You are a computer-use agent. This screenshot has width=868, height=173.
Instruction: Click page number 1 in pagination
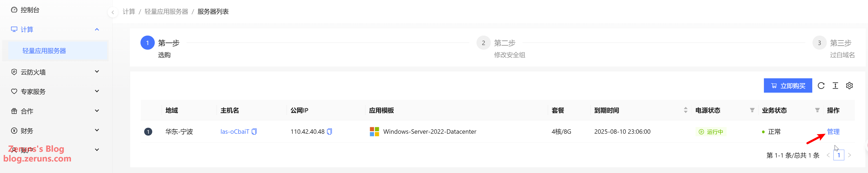[x=839, y=155]
